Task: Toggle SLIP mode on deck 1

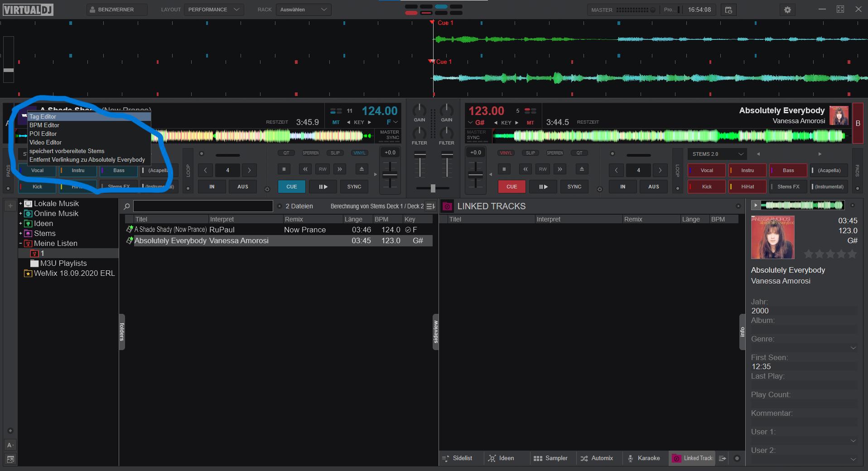Action: coord(335,153)
